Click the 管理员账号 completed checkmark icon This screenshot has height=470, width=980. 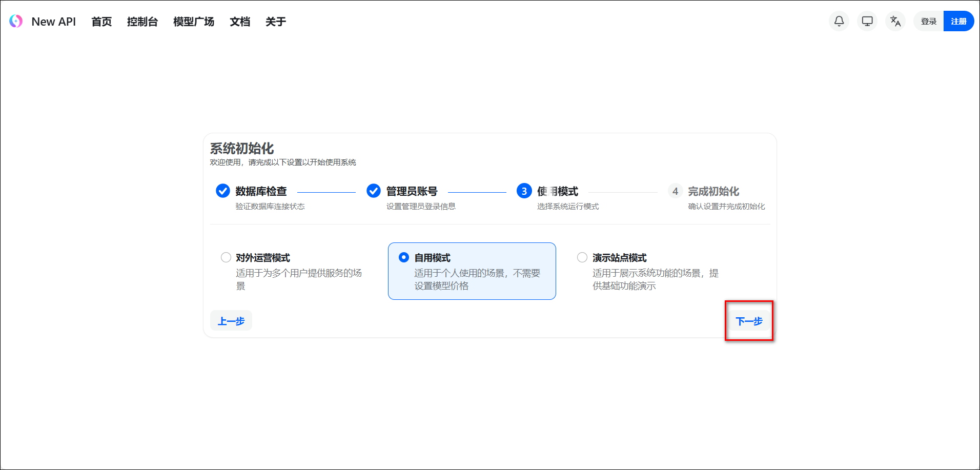pyautogui.click(x=374, y=191)
